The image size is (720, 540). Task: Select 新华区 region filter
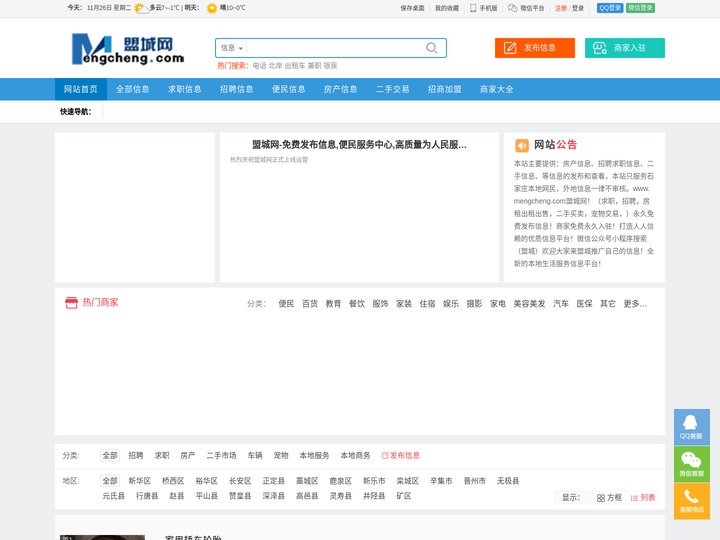[x=140, y=481]
